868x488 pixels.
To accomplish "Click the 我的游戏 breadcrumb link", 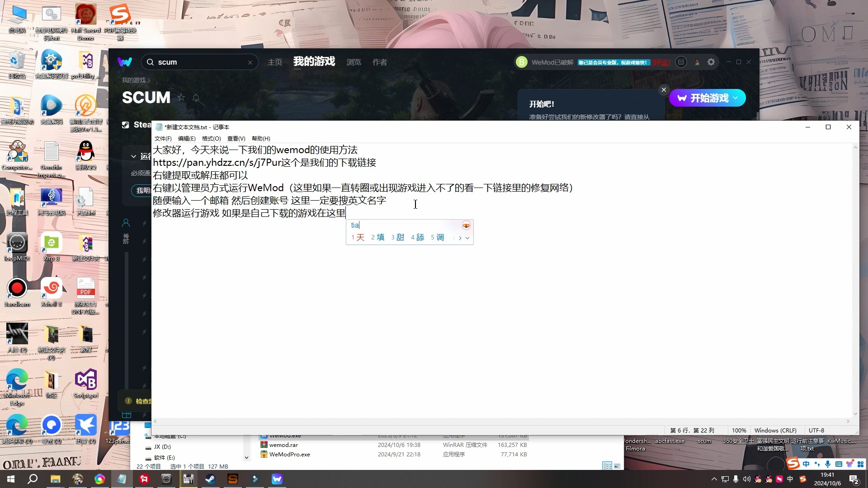I will click(134, 80).
